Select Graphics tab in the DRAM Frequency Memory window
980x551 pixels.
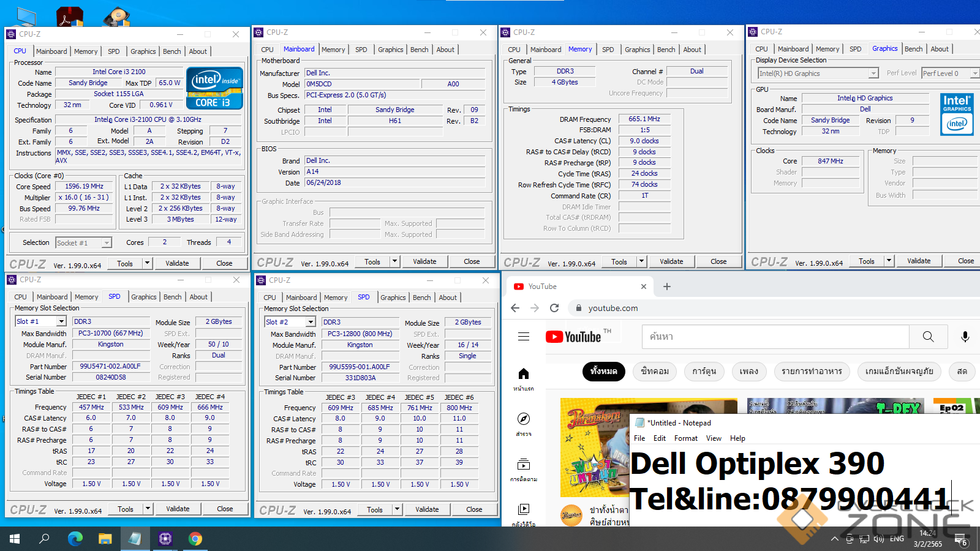(637, 50)
